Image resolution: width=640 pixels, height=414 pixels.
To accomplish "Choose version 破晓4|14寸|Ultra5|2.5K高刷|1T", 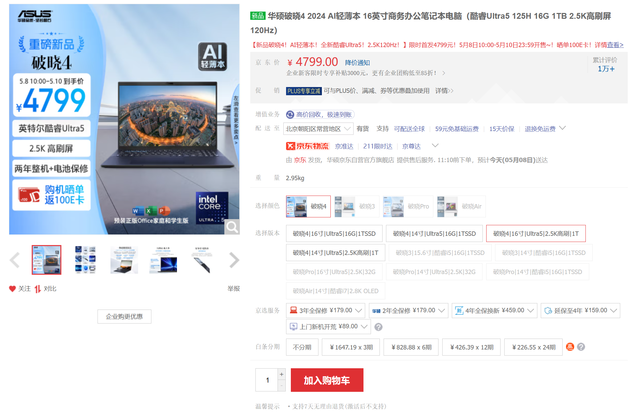I will tap(336, 253).
